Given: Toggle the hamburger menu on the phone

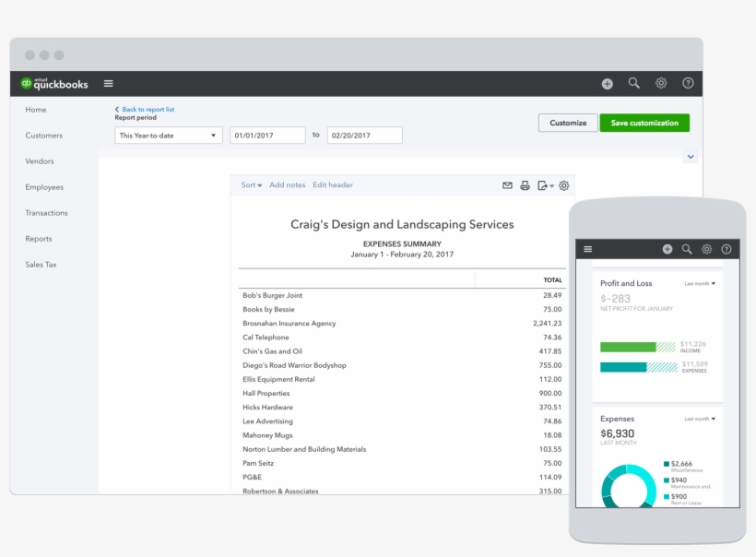Looking at the screenshot, I should (x=586, y=248).
